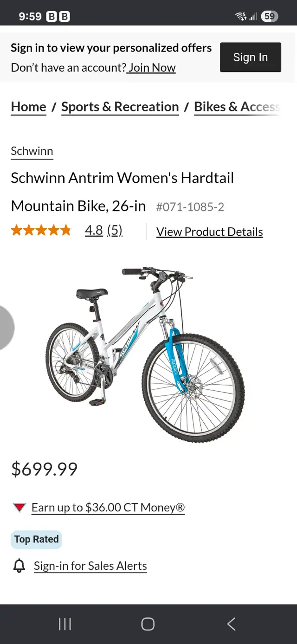
Task: Open Bikes & Accessories breadcrumb
Action: [237, 107]
